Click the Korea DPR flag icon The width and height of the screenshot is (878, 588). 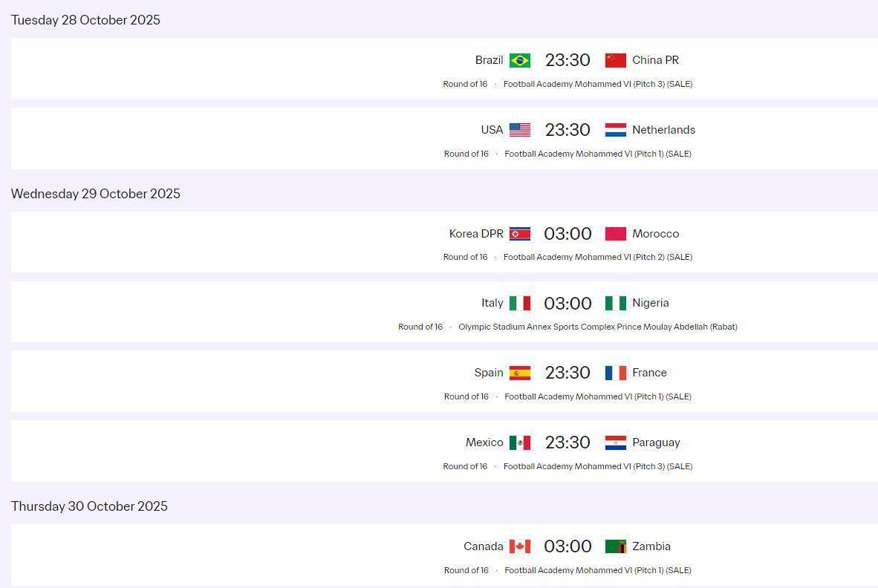click(x=519, y=234)
